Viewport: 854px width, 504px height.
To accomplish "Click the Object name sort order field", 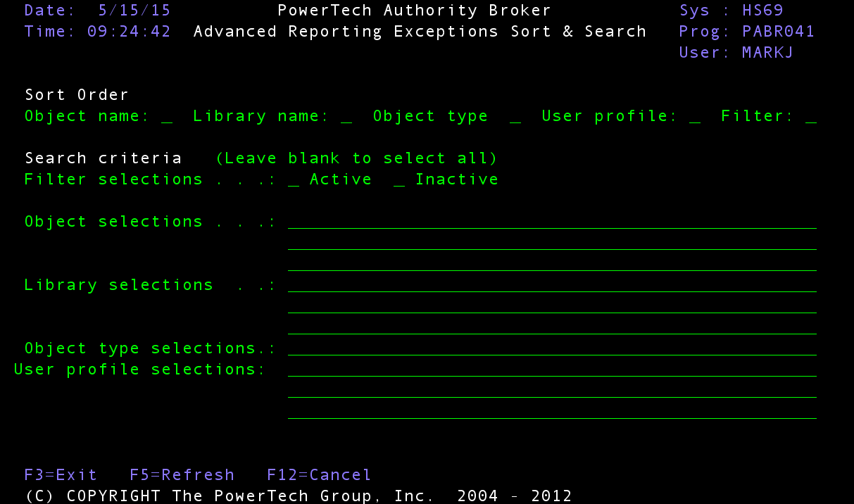I will point(167,117).
